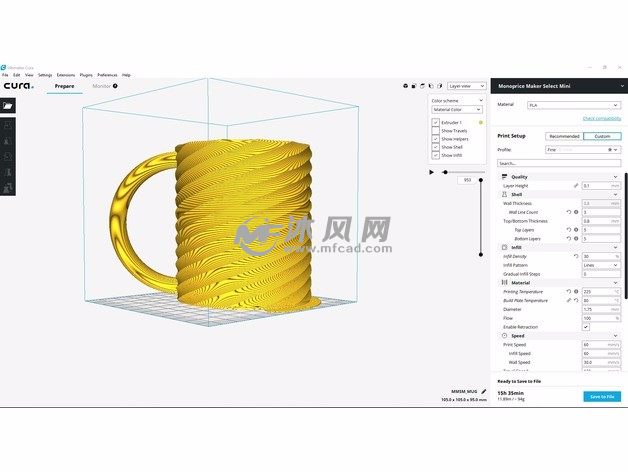Play the layer simulation

pyautogui.click(x=431, y=172)
